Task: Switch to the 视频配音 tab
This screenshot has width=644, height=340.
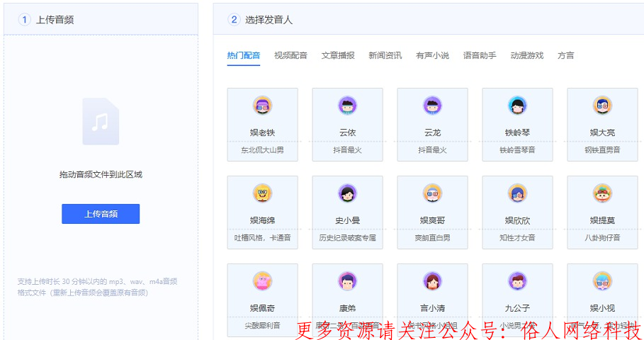Action: tap(290, 55)
